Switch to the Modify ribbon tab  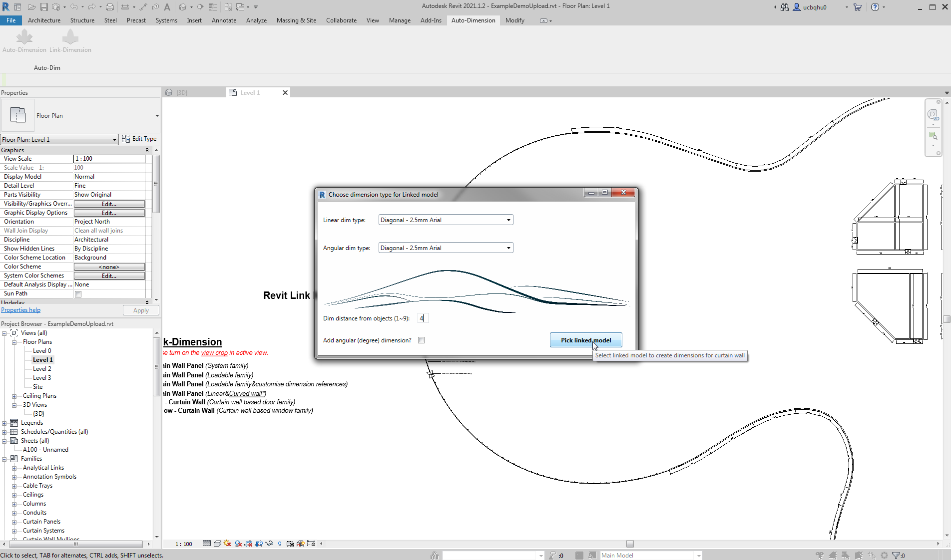[x=514, y=20]
